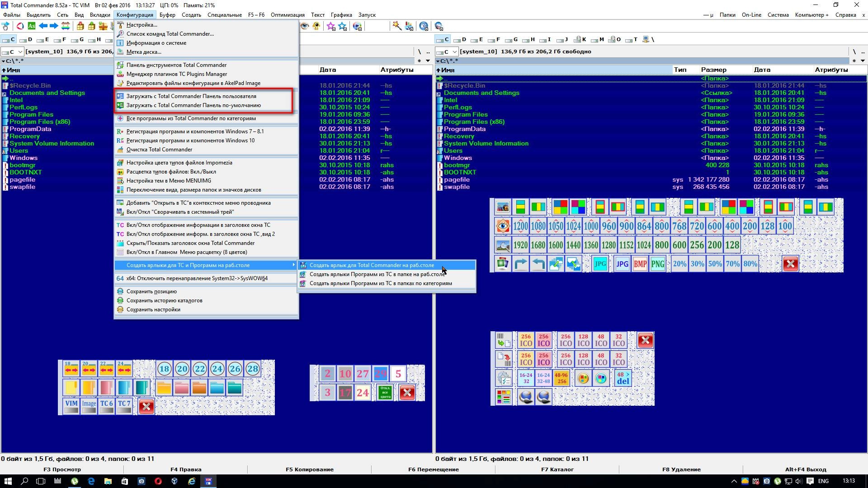Viewport: 868px width, 488px height.
Task: Click the circled 18 font size icon
Action: click(164, 369)
